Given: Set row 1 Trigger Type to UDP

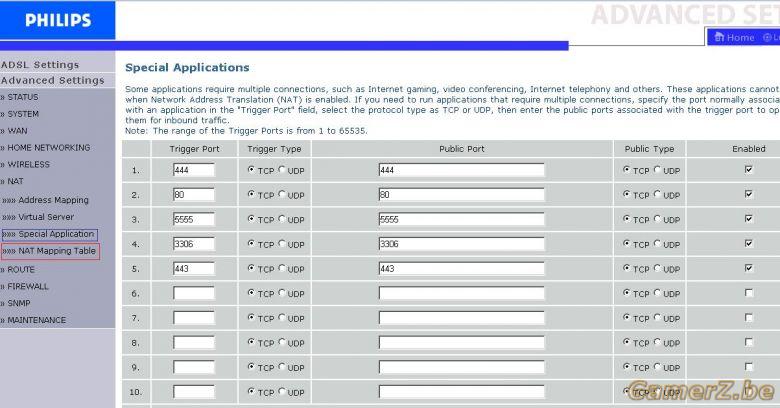Looking at the screenshot, I should tap(282, 170).
